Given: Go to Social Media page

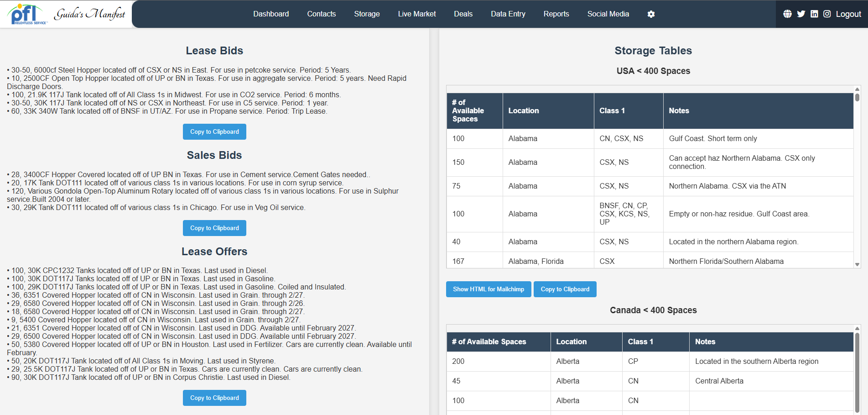Looking at the screenshot, I should click(x=608, y=14).
